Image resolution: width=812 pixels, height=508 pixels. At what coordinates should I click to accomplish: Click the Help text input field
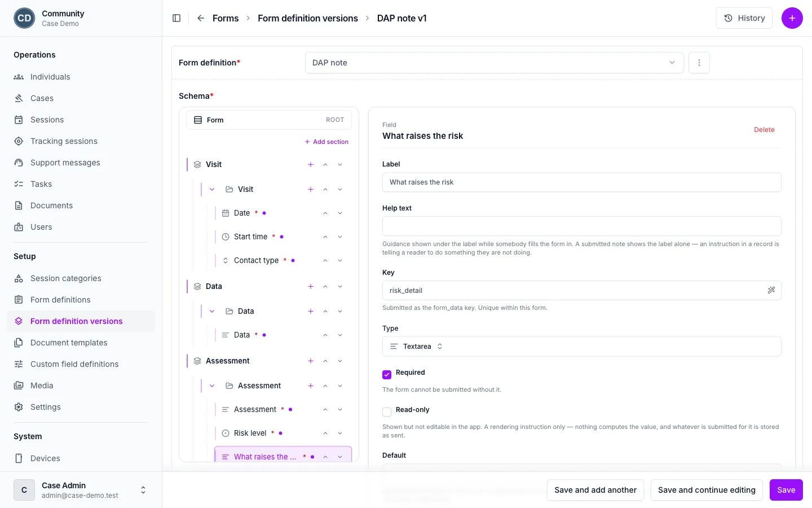coord(582,226)
